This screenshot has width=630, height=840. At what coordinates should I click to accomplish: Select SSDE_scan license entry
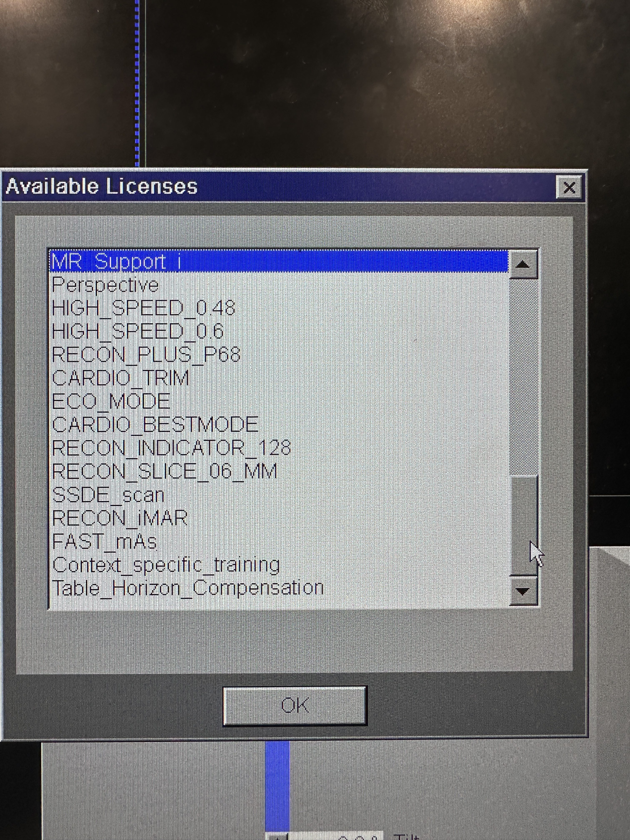108,495
